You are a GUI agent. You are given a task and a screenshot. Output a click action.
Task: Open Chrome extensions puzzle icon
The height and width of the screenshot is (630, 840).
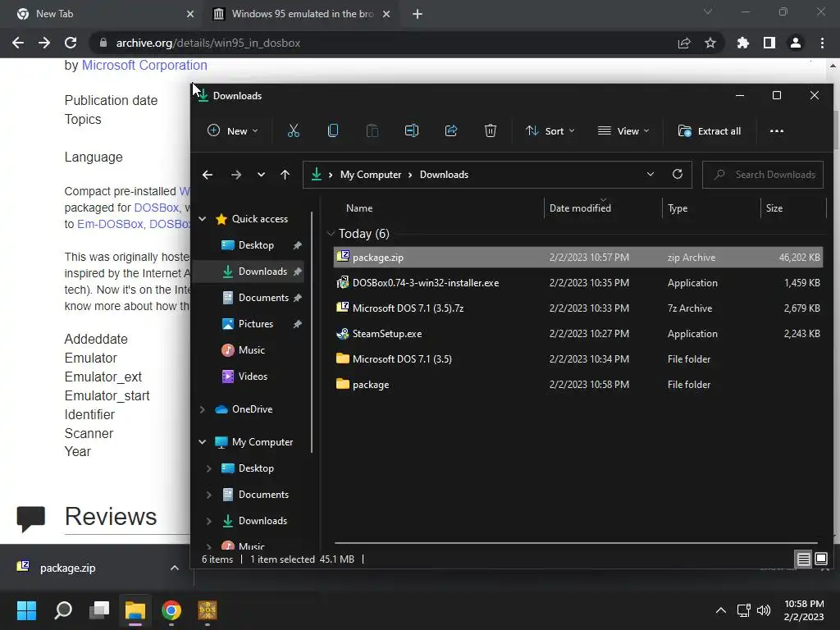pos(742,43)
